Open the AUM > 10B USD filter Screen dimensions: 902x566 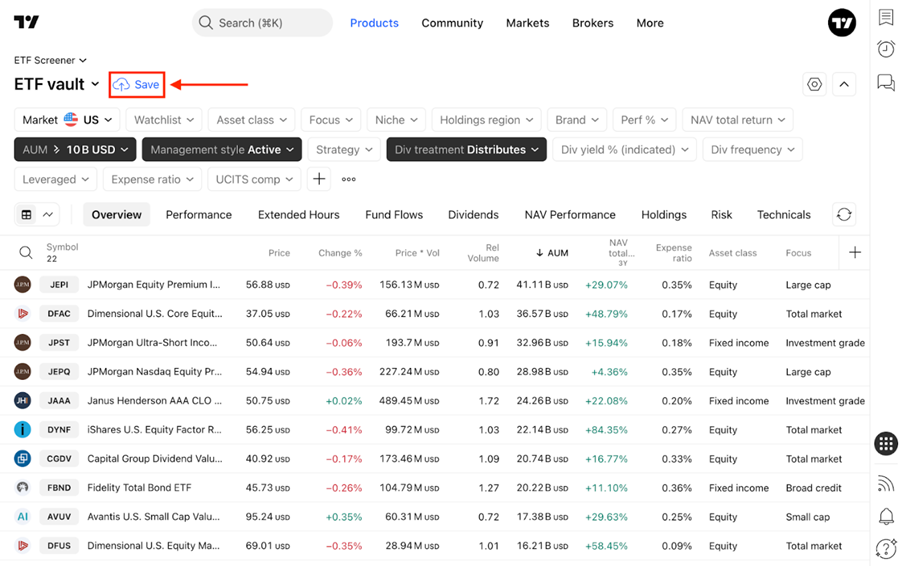point(75,150)
